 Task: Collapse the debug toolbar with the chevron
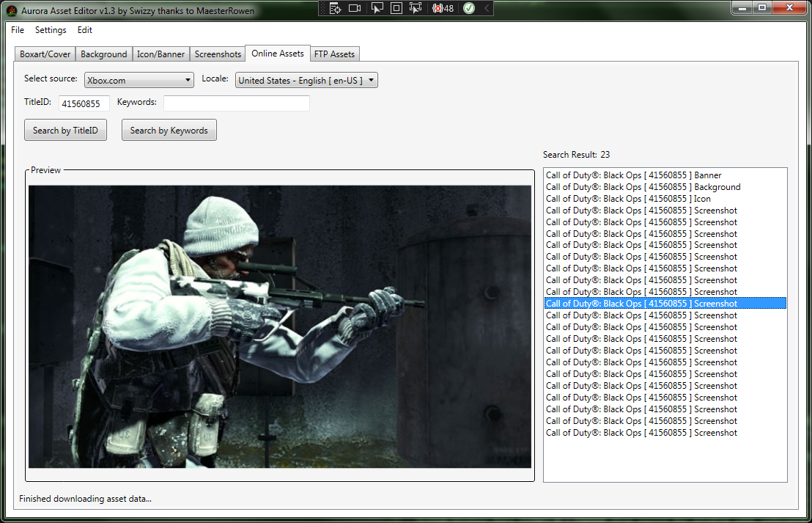tap(487, 8)
